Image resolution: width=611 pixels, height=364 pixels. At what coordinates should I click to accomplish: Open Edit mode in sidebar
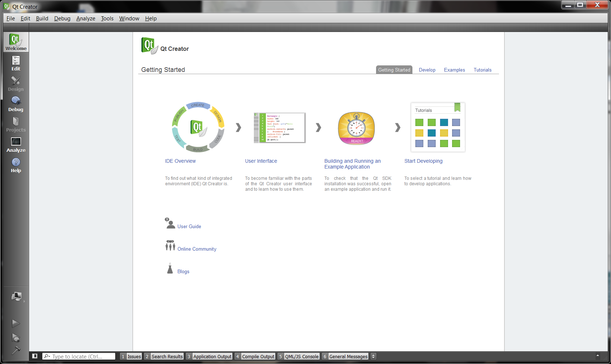point(16,63)
